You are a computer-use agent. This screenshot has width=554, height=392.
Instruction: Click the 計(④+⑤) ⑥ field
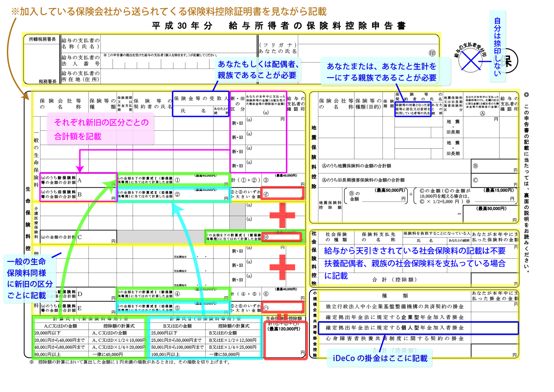(284, 294)
